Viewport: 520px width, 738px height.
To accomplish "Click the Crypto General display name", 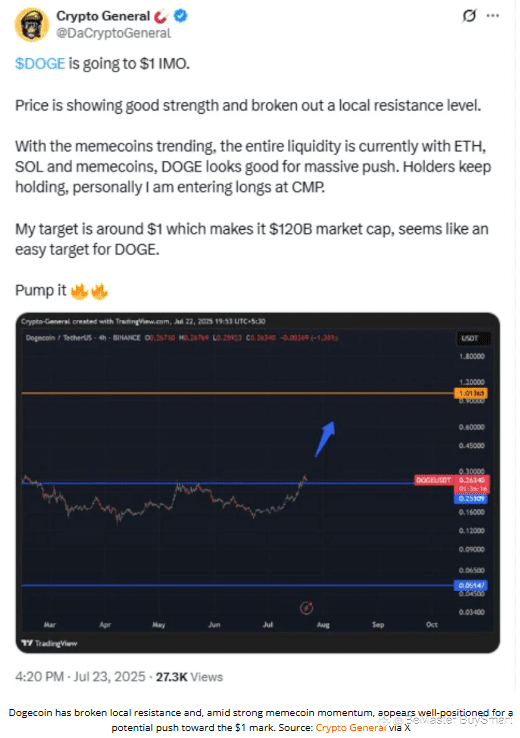I will (x=103, y=16).
